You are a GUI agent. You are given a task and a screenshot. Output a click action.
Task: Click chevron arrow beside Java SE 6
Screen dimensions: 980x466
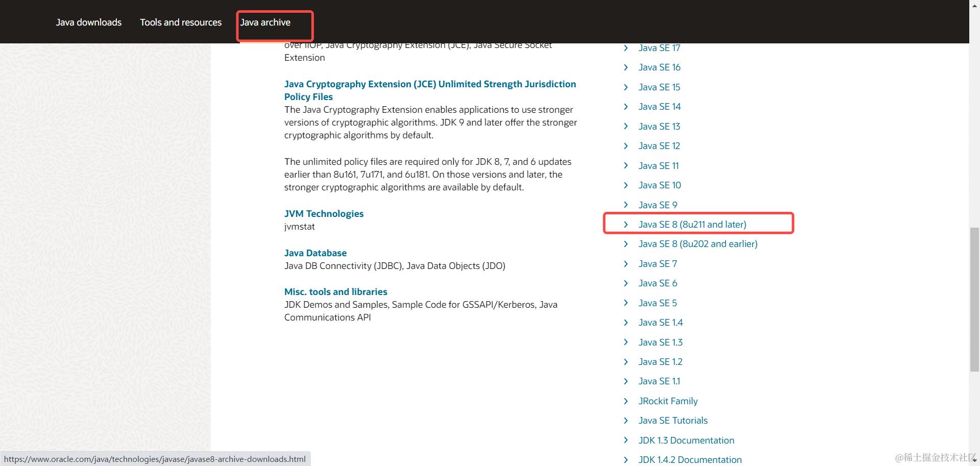pos(626,283)
